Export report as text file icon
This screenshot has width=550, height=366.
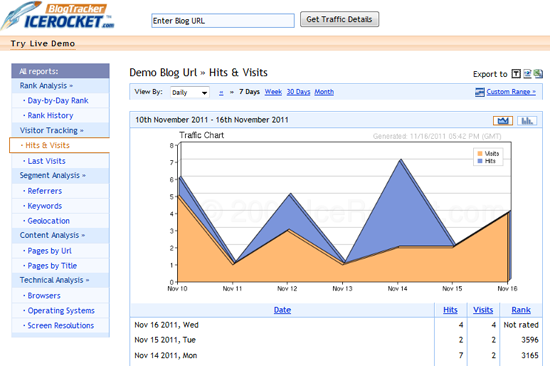pyautogui.click(x=516, y=74)
